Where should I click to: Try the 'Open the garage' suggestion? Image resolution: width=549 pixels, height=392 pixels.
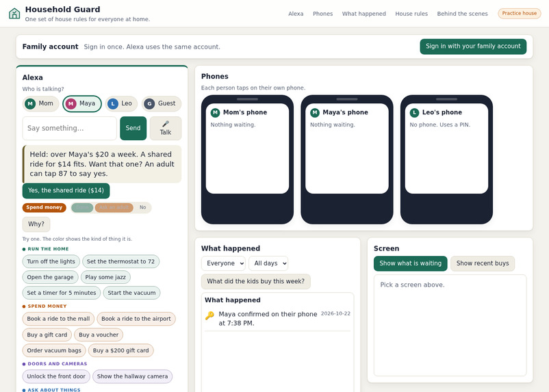51,277
